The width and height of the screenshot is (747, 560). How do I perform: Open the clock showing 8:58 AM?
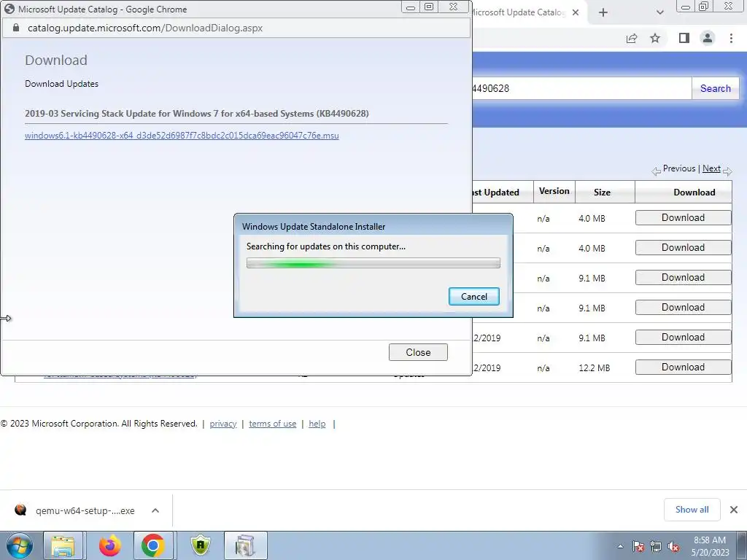[x=710, y=546]
